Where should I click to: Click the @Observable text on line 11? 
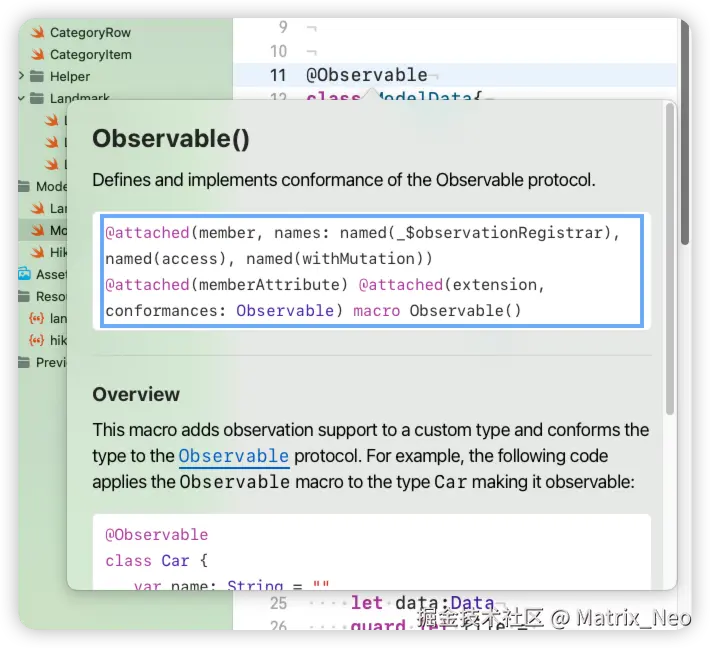coord(367,75)
